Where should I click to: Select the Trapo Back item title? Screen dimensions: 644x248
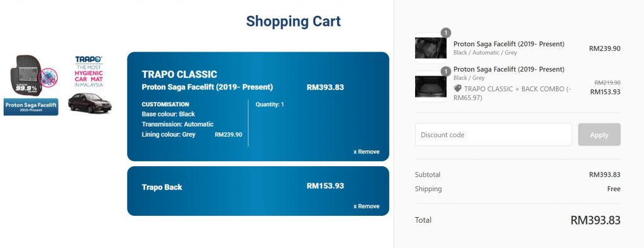tap(162, 187)
